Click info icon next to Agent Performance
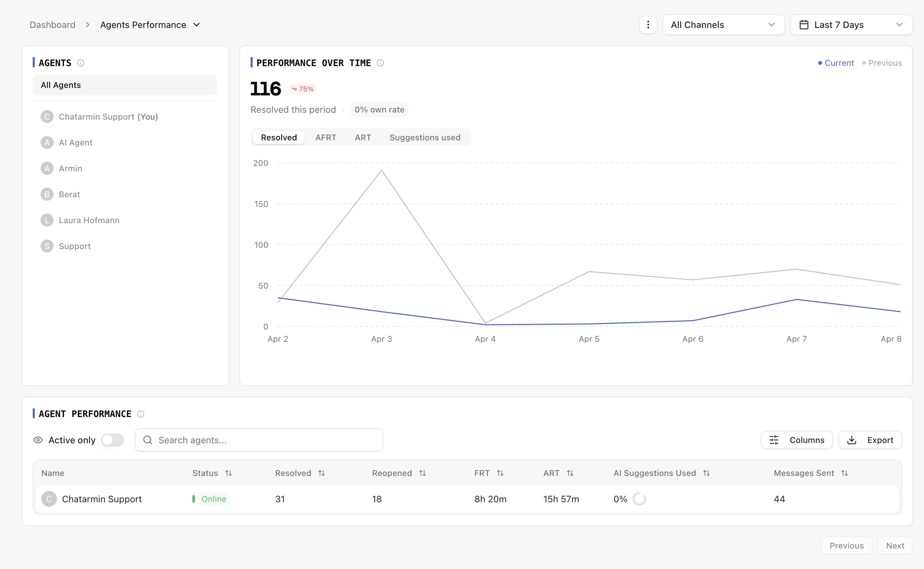The height and width of the screenshot is (569, 924). pyautogui.click(x=140, y=414)
